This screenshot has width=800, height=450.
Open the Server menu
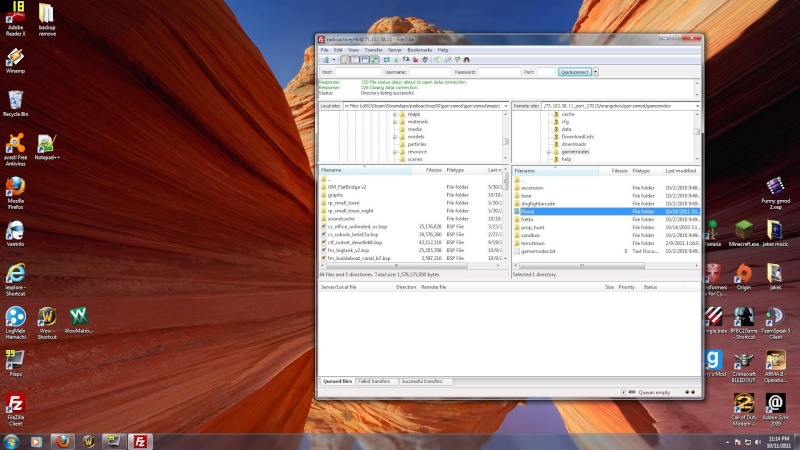tap(394, 50)
